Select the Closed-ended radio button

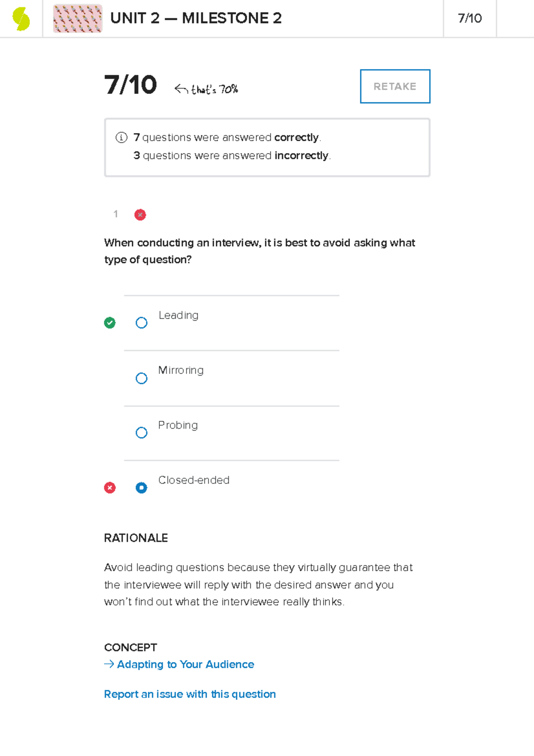[141, 488]
